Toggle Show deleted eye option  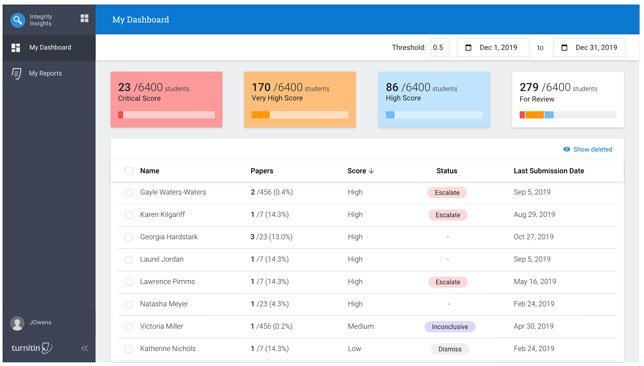click(588, 150)
